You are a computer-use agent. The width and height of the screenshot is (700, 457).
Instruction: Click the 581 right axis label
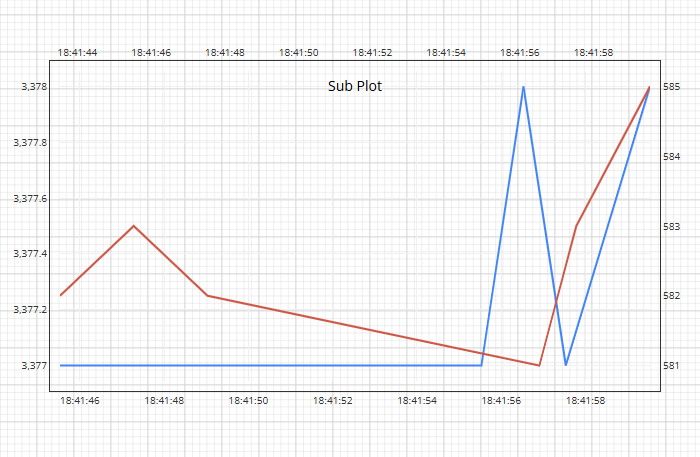pos(671,366)
